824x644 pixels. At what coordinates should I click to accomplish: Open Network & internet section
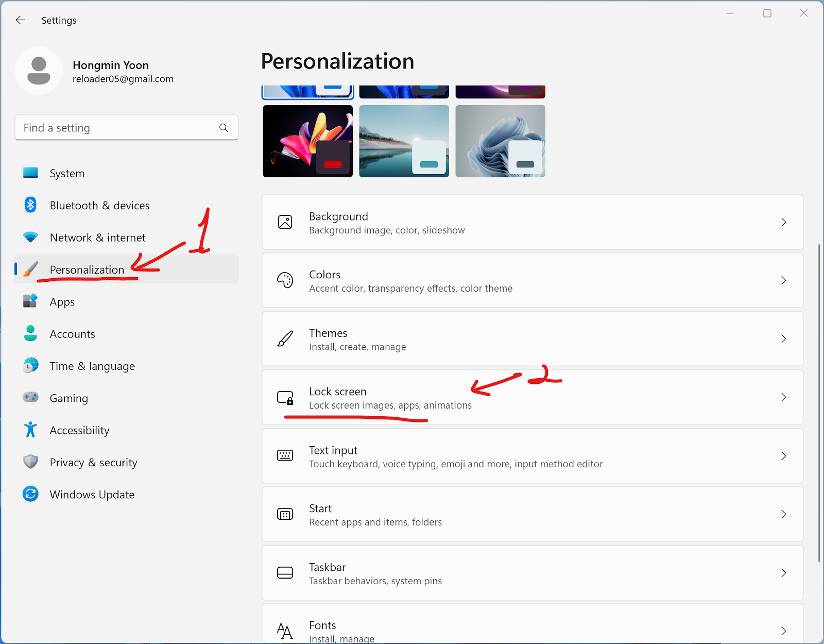(x=127, y=238)
